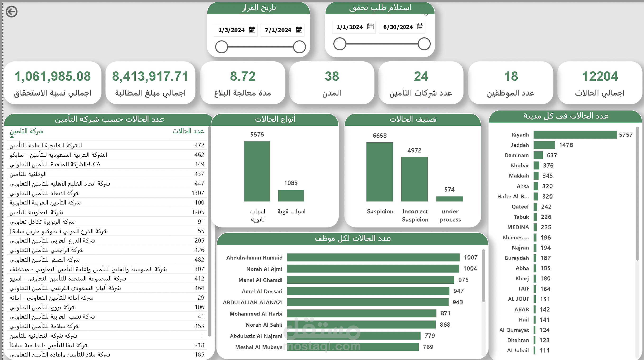Click the employee chart vertical scrollbar
644x360 pixels.
click(483, 276)
